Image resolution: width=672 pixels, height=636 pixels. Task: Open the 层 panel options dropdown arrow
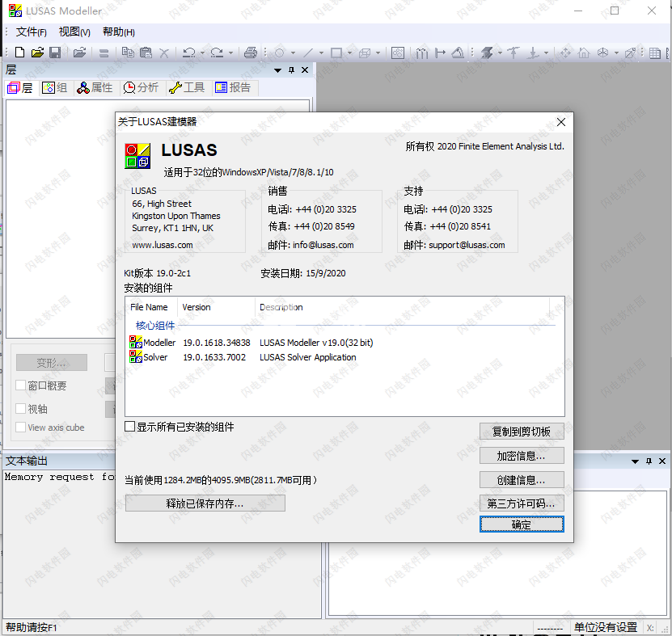[277, 70]
